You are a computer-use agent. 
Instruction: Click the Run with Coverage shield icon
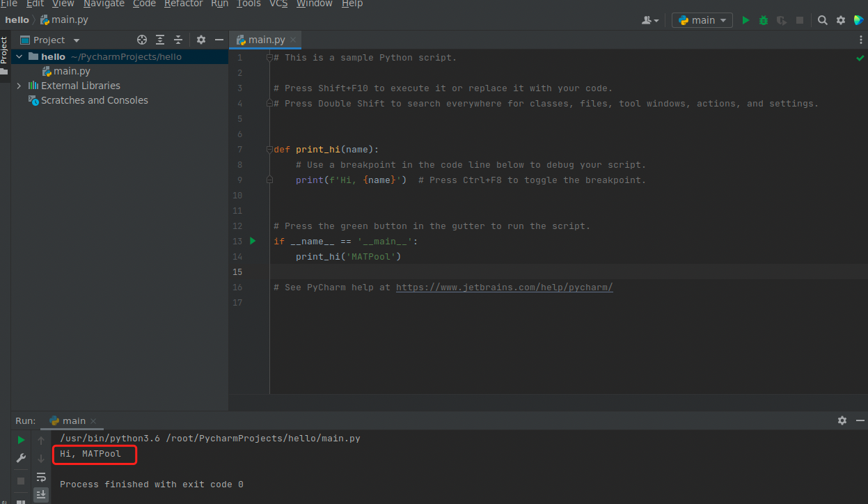point(782,20)
